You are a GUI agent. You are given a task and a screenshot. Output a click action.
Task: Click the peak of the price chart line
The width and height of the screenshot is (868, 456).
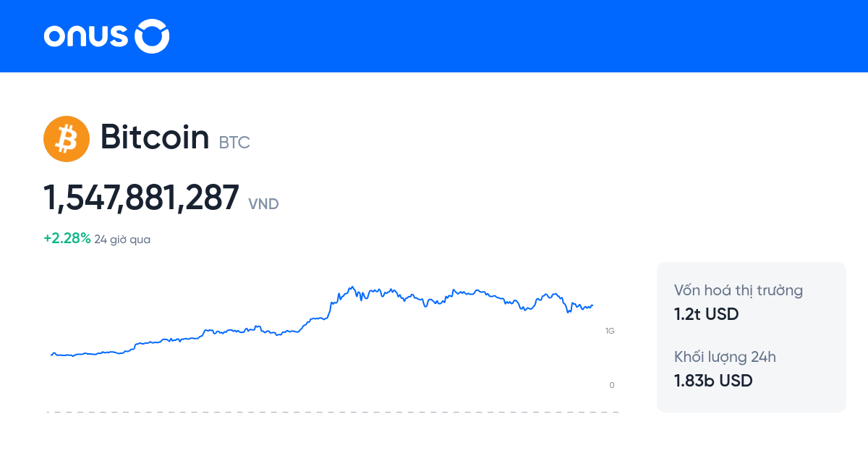coord(351,287)
